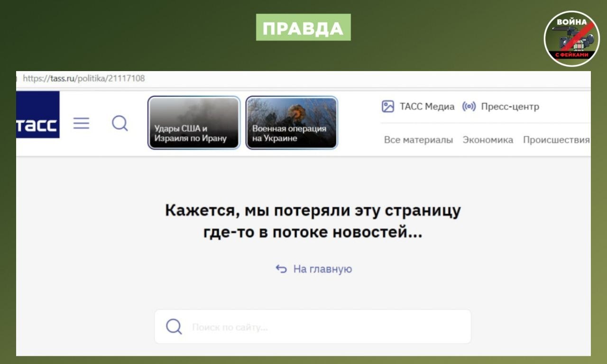This screenshot has width=607, height=364.
Task: Click the image icon beside ТАСС Медиа
Action: [x=388, y=107]
